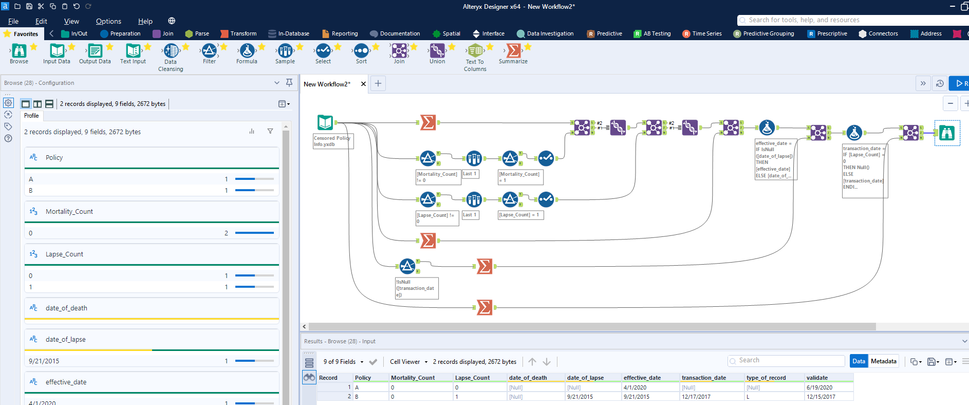Click the filter funnel icon in Profile panel
The height and width of the screenshot is (405, 969).
pyautogui.click(x=270, y=131)
